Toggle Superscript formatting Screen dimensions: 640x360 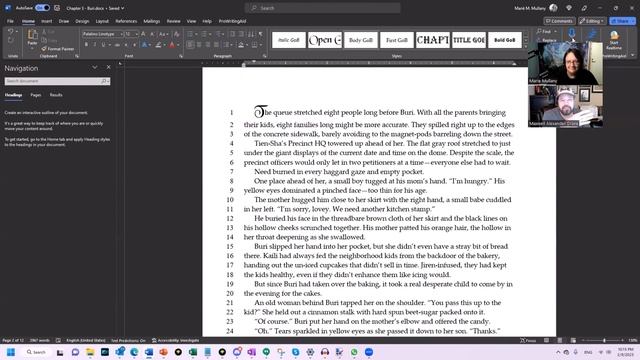click(134, 45)
